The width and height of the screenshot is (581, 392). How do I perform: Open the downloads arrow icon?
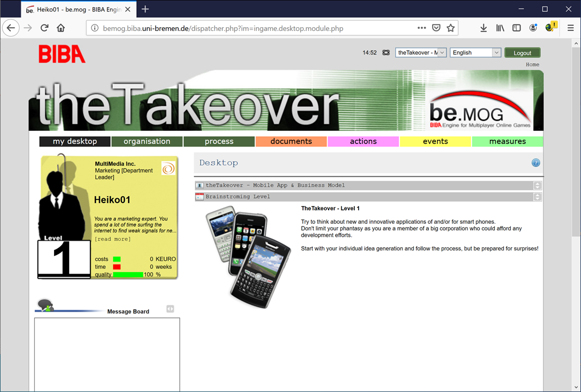click(483, 28)
